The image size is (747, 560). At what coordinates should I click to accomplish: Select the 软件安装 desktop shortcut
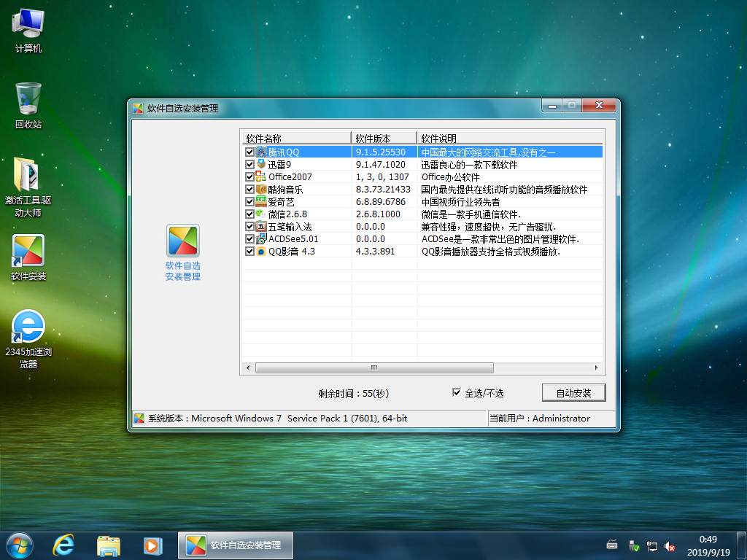tap(28, 257)
